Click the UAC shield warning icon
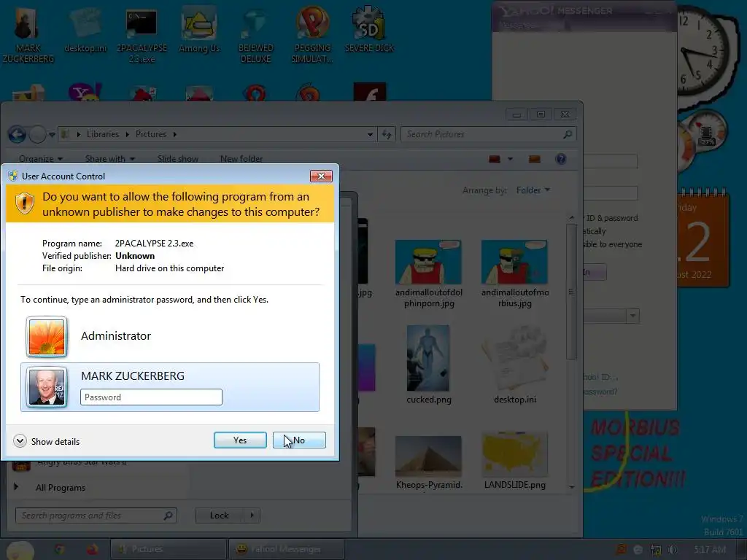 [24, 203]
